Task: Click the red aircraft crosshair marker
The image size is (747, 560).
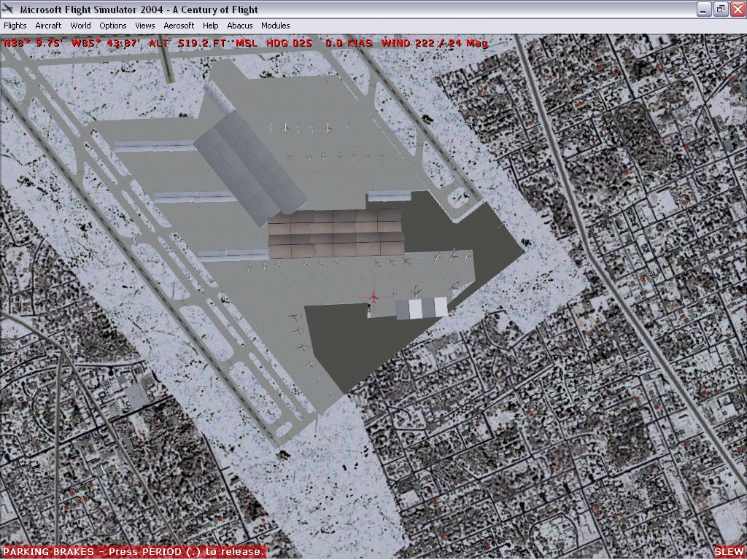Action: coord(374,297)
